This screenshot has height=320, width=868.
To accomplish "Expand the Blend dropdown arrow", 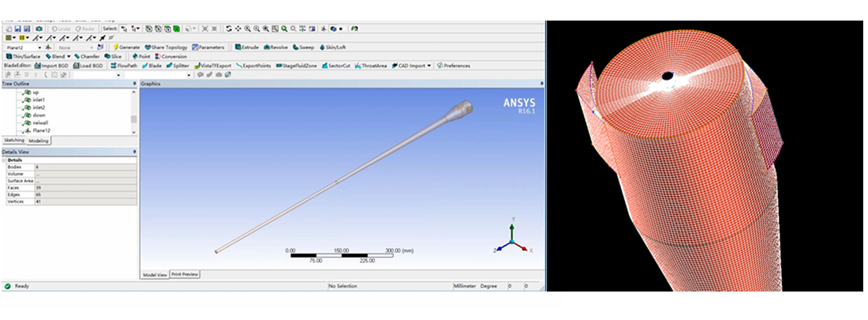I will [x=69, y=57].
